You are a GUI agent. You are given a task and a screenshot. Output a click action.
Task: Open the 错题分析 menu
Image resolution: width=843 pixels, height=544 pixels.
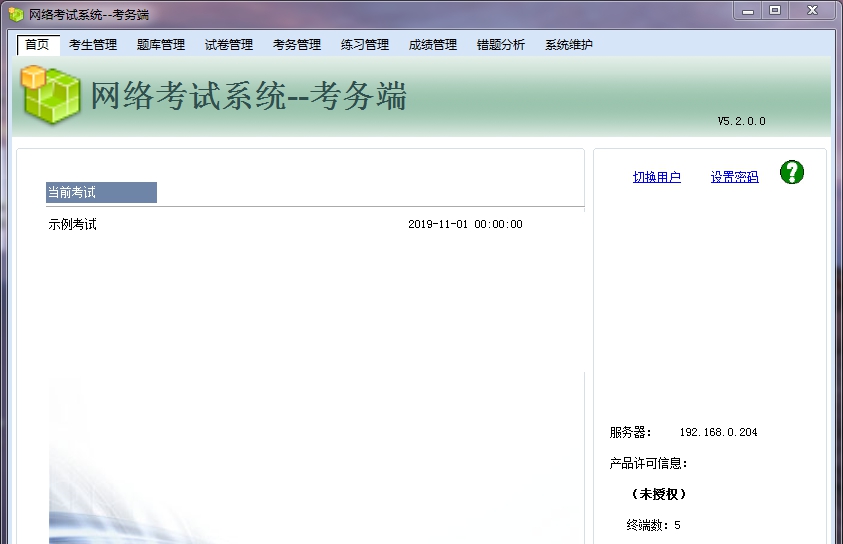pos(501,45)
